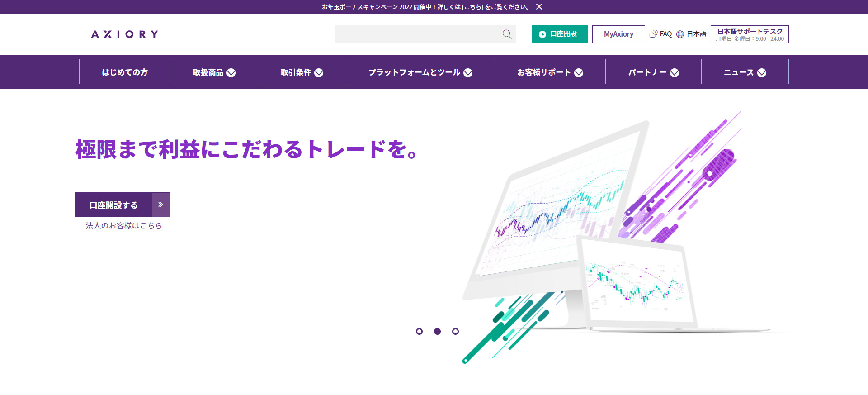This screenshot has width=868, height=395.
Task: Click the play icon in green 口座開設 button
Action: tap(542, 34)
